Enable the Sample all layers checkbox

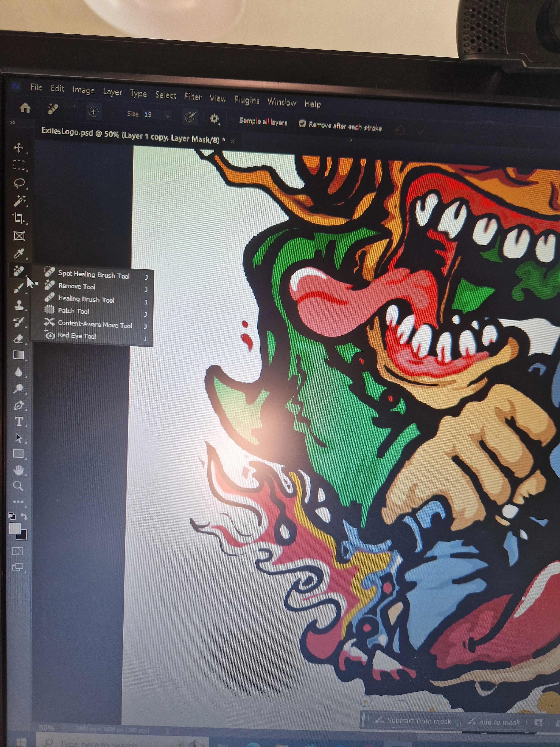(x=232, y=120)
